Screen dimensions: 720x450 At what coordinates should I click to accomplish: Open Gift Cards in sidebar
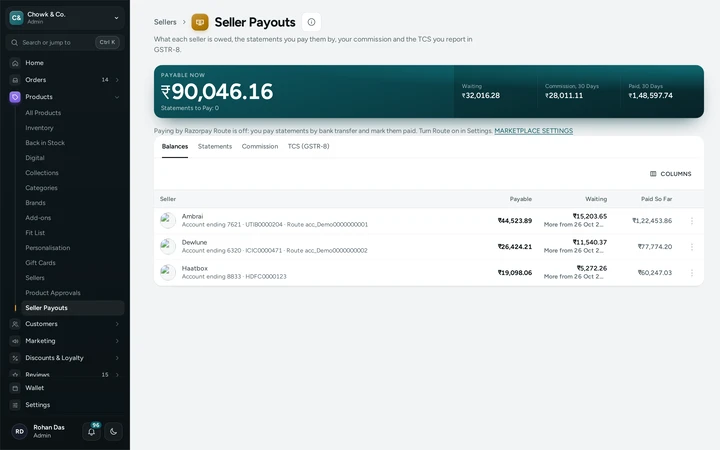coord(40,263)
